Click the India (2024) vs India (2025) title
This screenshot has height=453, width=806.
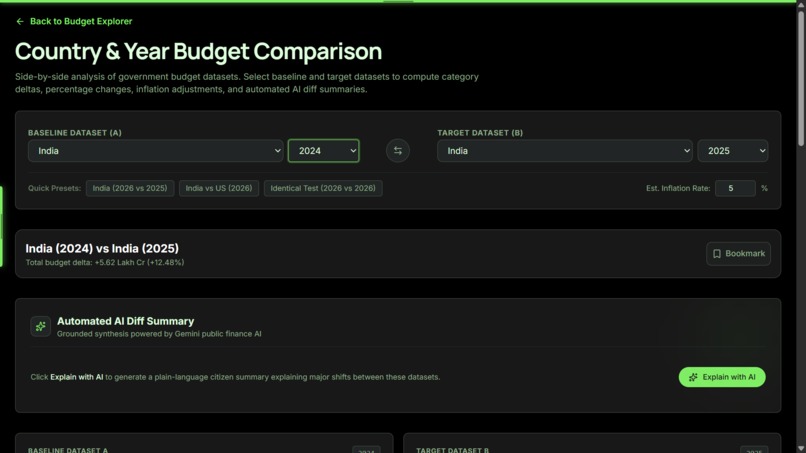pos(102,248)
